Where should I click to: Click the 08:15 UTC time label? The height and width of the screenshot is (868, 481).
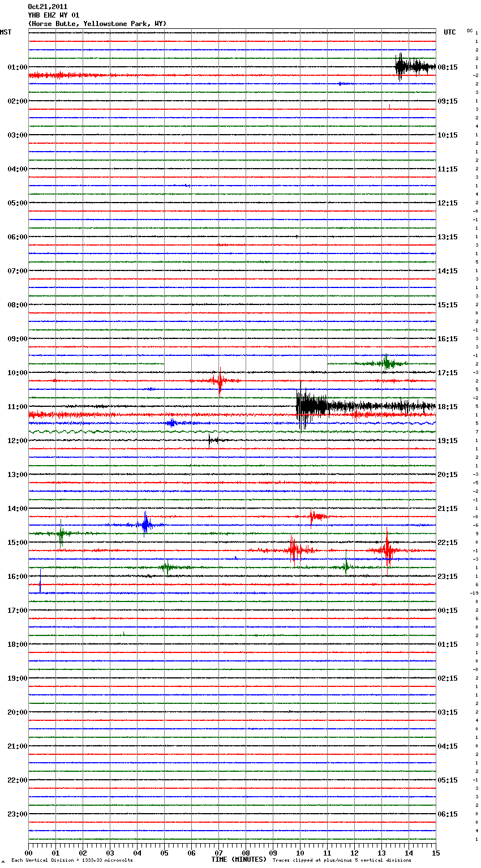coord(448,67)
